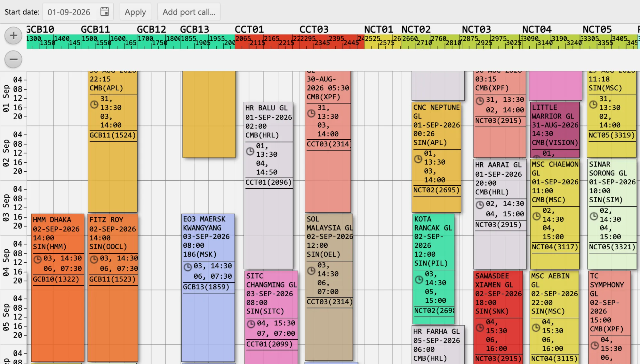Image resolution: width=640 pixels, height=364 pixels.
Task: Click berth label NCT04(3117)
Action: pyautogui.click(x=555, y=247)
